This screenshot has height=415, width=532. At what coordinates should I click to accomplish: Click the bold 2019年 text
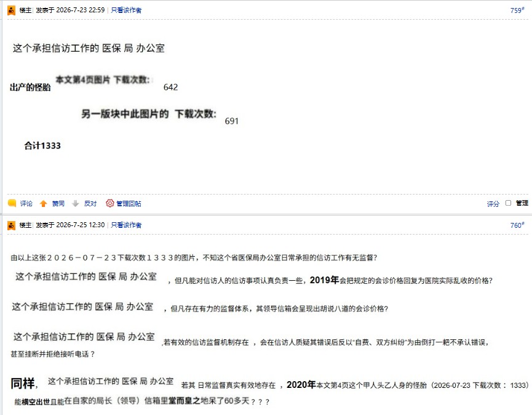324,280
